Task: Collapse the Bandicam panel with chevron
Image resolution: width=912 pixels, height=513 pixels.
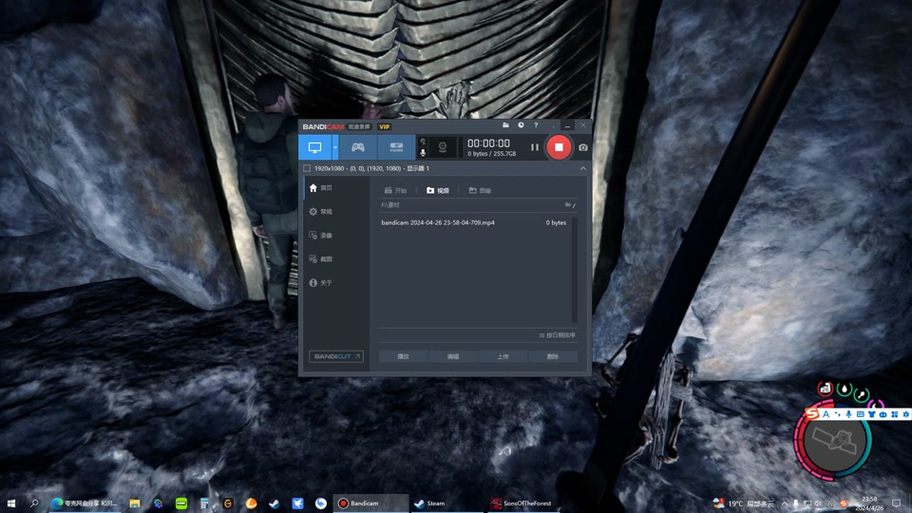Action: click(x=583, y=168)
